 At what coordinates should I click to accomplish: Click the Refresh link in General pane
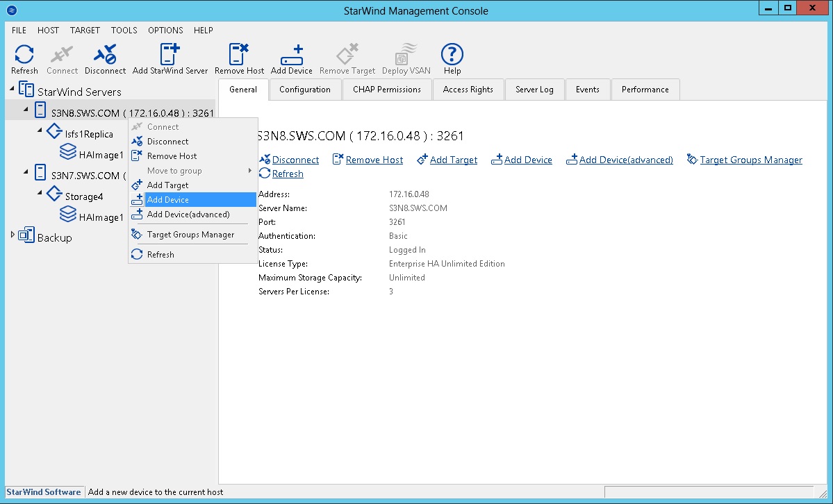click(x=288, y=174)
